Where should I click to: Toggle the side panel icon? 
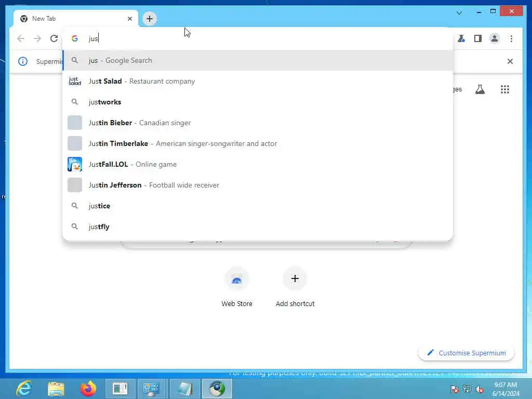478,38
